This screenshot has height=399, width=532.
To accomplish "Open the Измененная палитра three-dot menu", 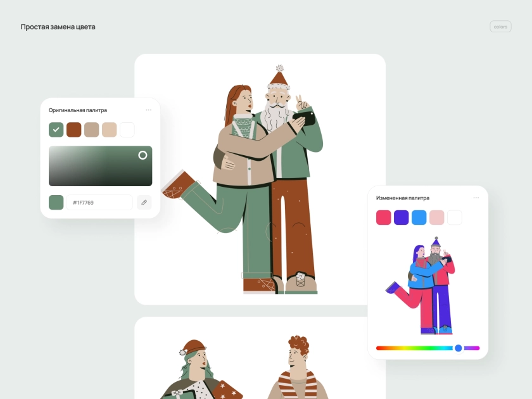I will [476, 198].
